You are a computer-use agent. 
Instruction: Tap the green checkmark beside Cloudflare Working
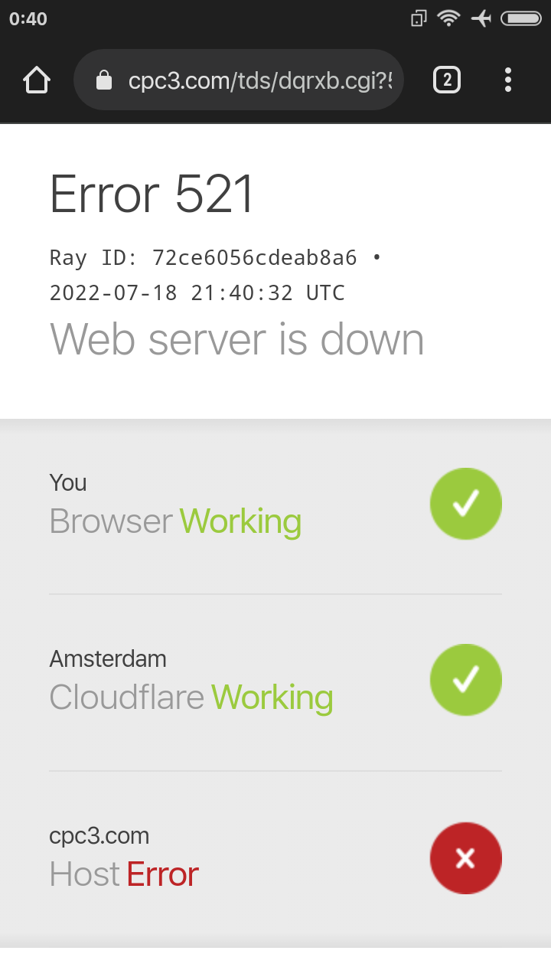point(465,680)
